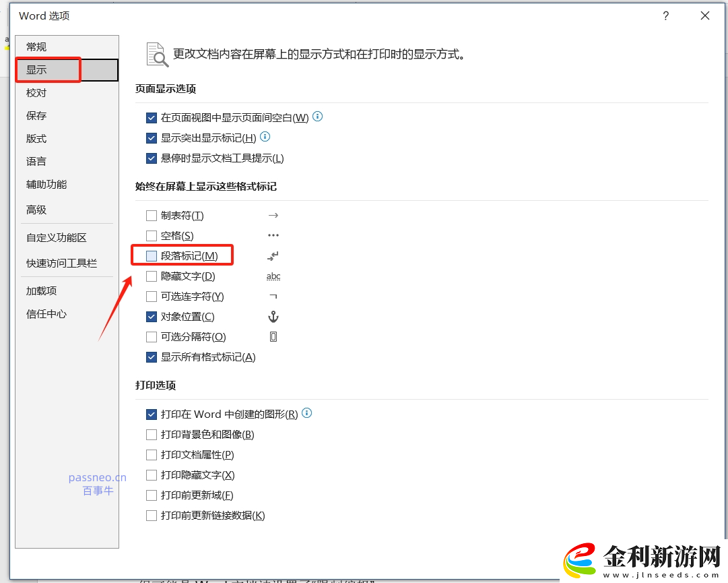Screen dimensions: 728x583
Task: Open the 自定义功能区 category
Action: coord(67,238)
